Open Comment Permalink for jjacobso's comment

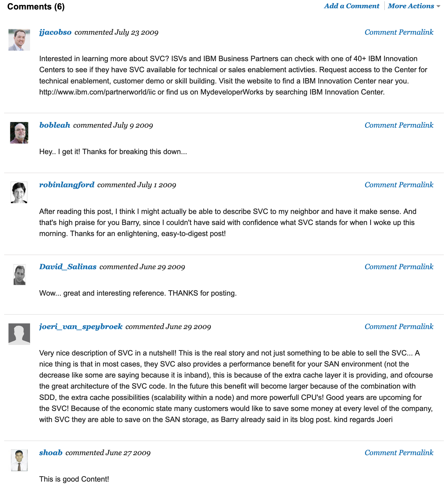[x=399, y=32]
